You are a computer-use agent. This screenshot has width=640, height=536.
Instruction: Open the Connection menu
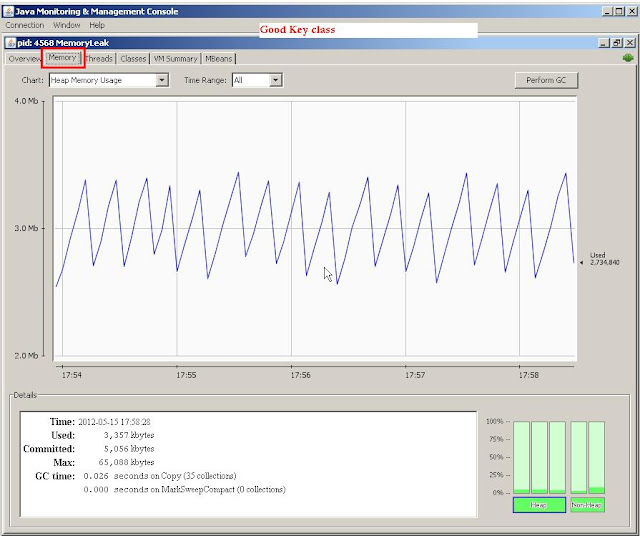tap(25, 25)
